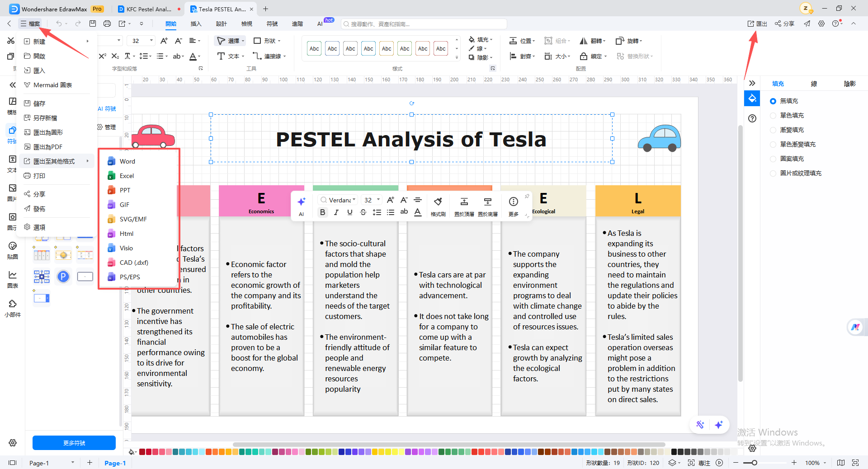Click the AI sparkle button in floating toolbar
This screenshot has width=868, height=469.
click(x=302, y=206)
